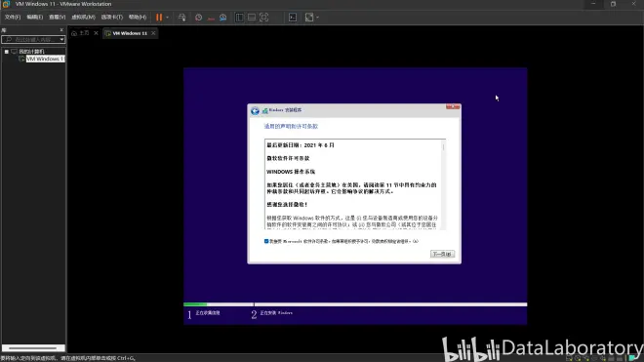Open the console view terminal icon
Viewport: 644px width, 362px height.
pos(293,18)
